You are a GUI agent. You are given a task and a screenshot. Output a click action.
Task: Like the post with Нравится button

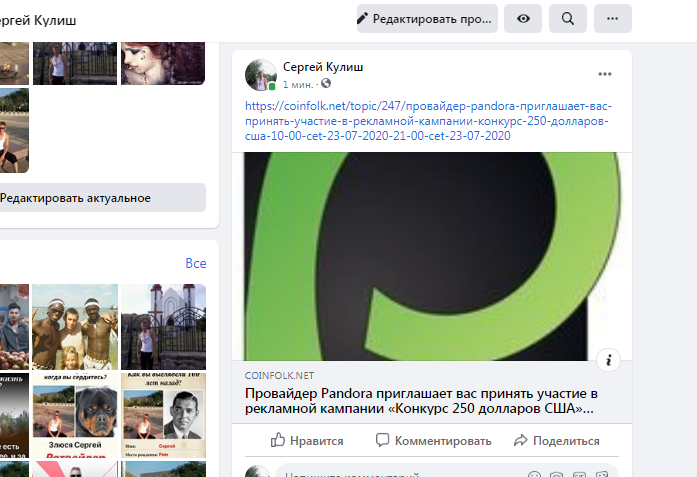pyautogui.click(x=307, y=441)
